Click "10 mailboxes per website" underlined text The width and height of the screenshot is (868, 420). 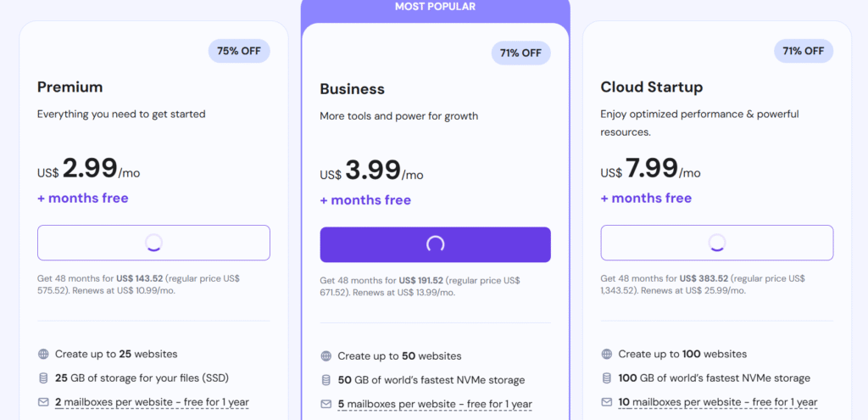coord(677,402)
